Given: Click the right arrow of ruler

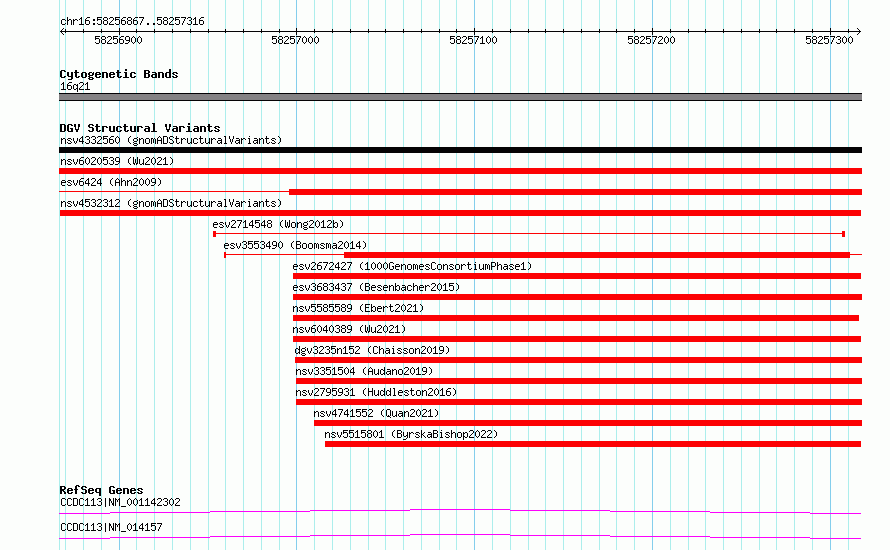Looking at the screenshot, I should tap(858, 31).
